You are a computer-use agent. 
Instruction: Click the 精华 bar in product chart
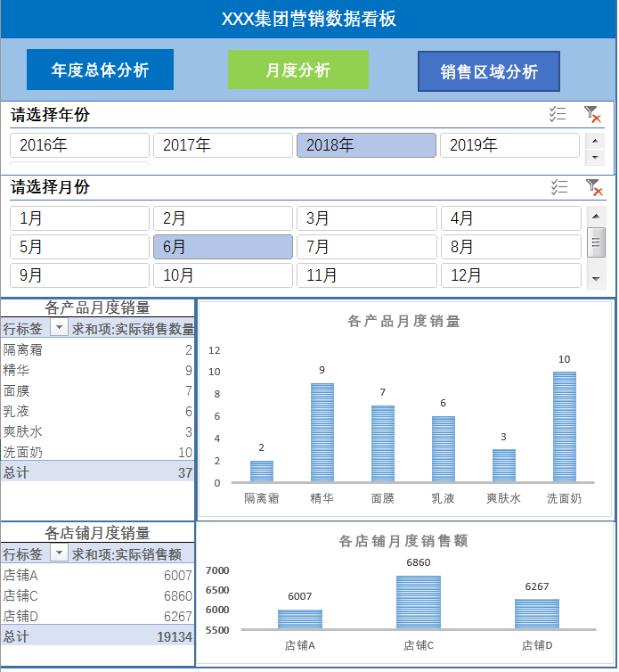pos(322,432)
